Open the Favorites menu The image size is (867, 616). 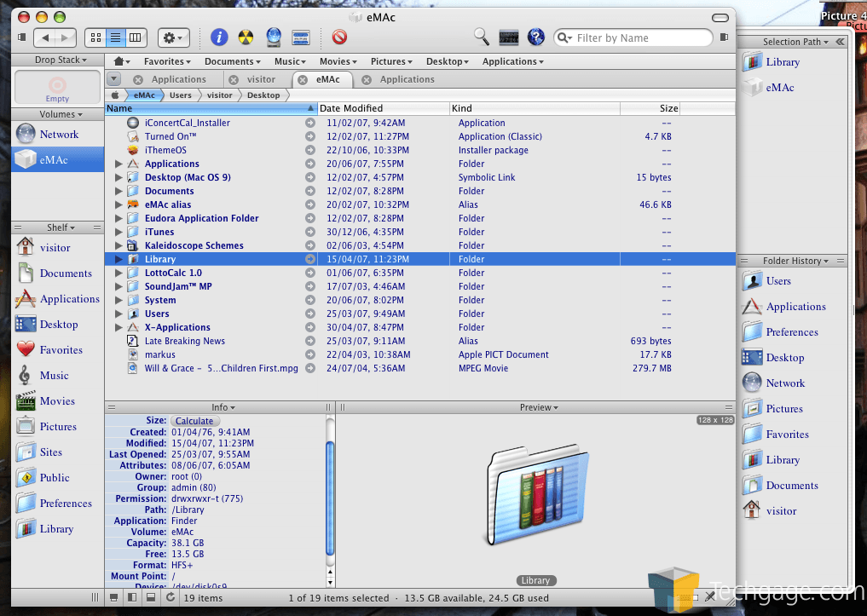tap(167, 61)
